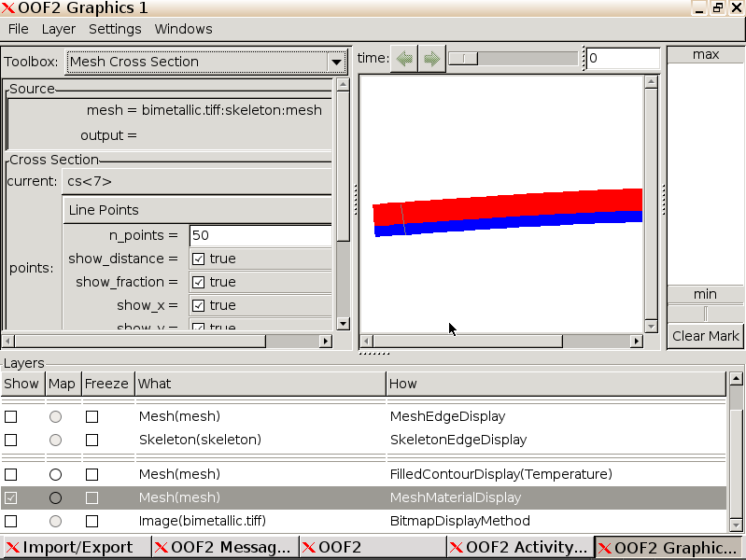Open the OOF2 Activity taskbar window
The width and height of the screenshot is (746, 560).
pos(519,547)
